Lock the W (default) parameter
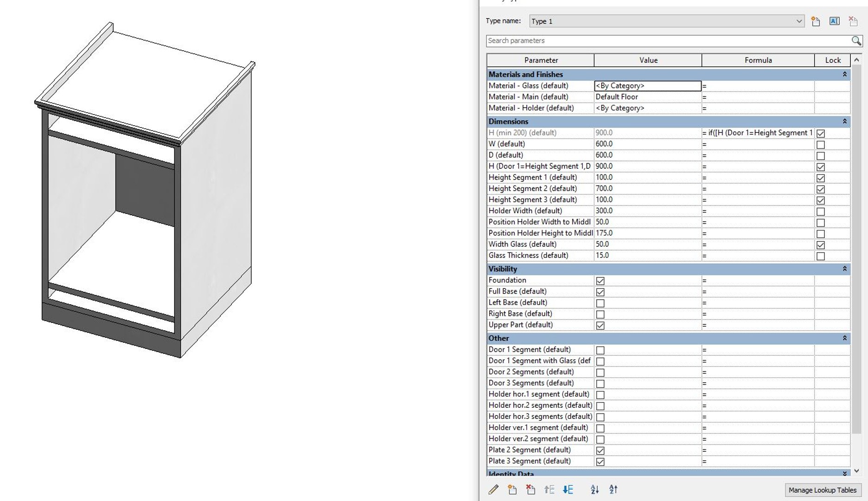The width and height of the screenshot is (868, 501). coord(821,144)
